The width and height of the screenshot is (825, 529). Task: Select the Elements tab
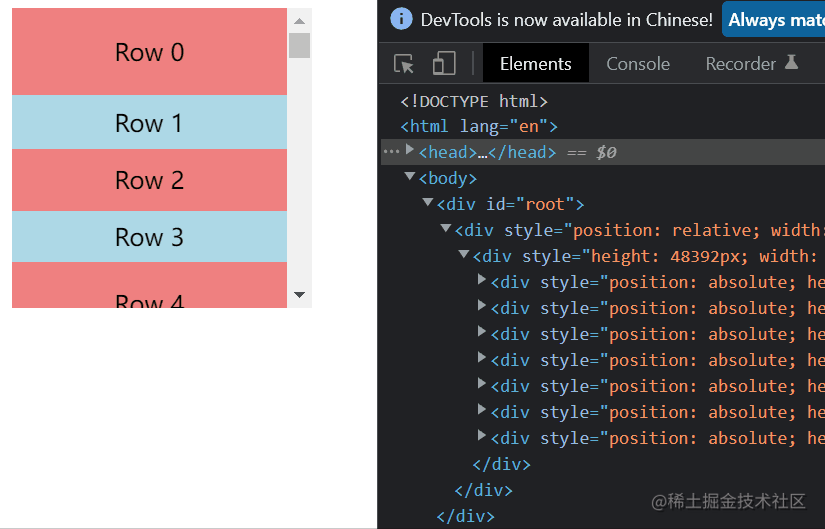pos(536,64)
